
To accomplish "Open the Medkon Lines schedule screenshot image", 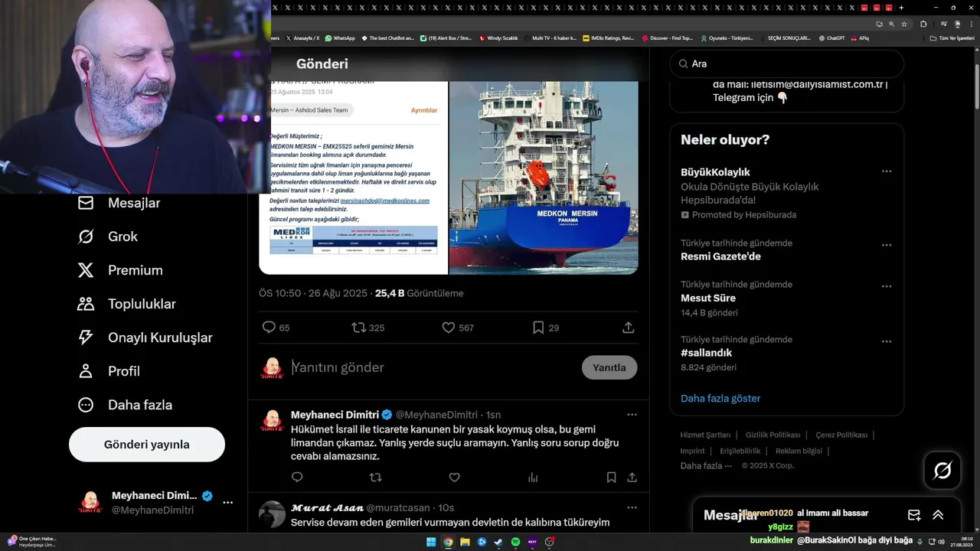I will pos(353,178).
